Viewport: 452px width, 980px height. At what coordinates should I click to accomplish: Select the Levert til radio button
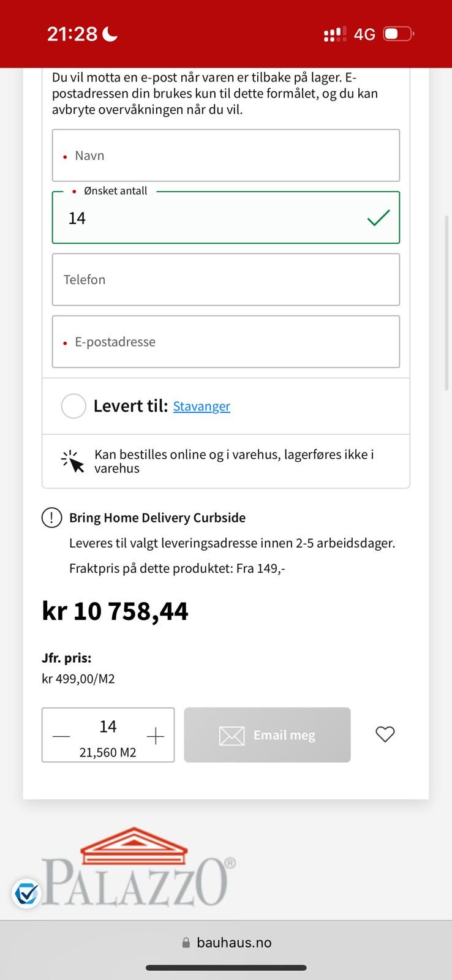tap(73, 406)
